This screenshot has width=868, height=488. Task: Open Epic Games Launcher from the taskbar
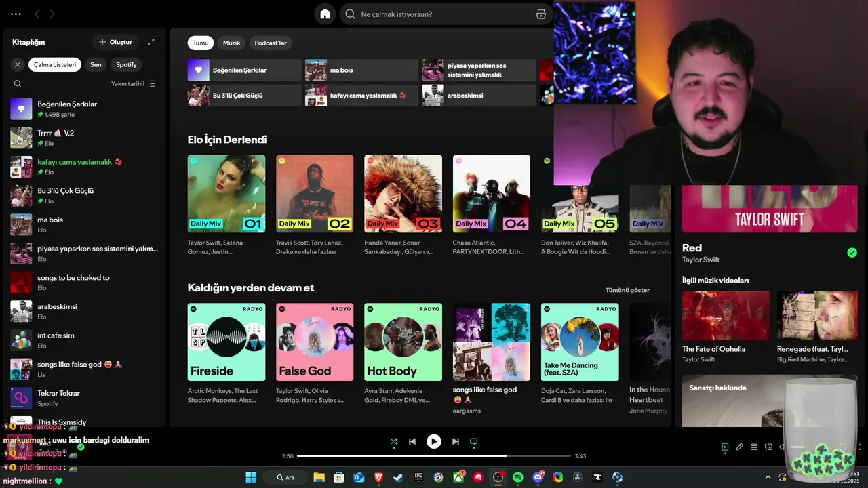click(x=418, y=477)
